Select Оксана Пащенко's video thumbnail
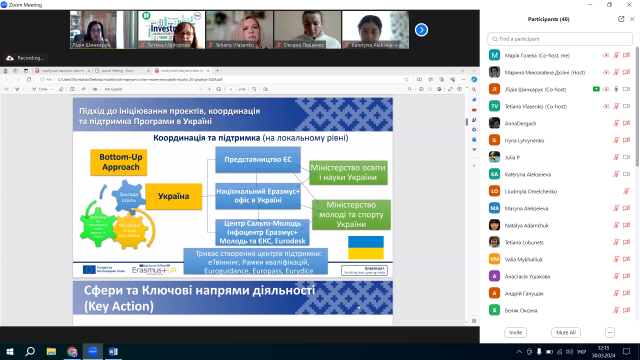Screen dimensions: 640x360 pyautogui.click(x=307, y=30)
